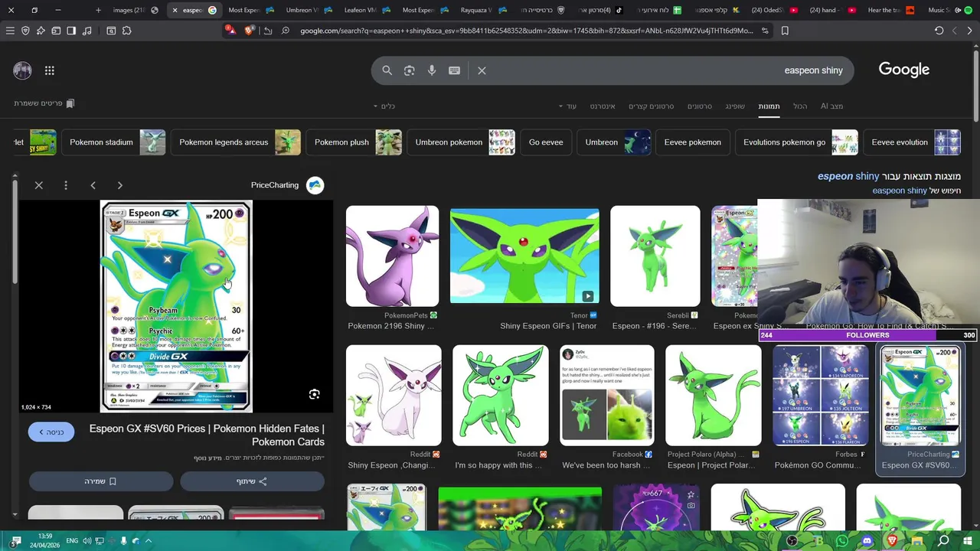Image resolution: width=980 pixels, height=551 pixels.
Task: Click the Brave lion icon in address bar
Action: click(x=250, y=31)
